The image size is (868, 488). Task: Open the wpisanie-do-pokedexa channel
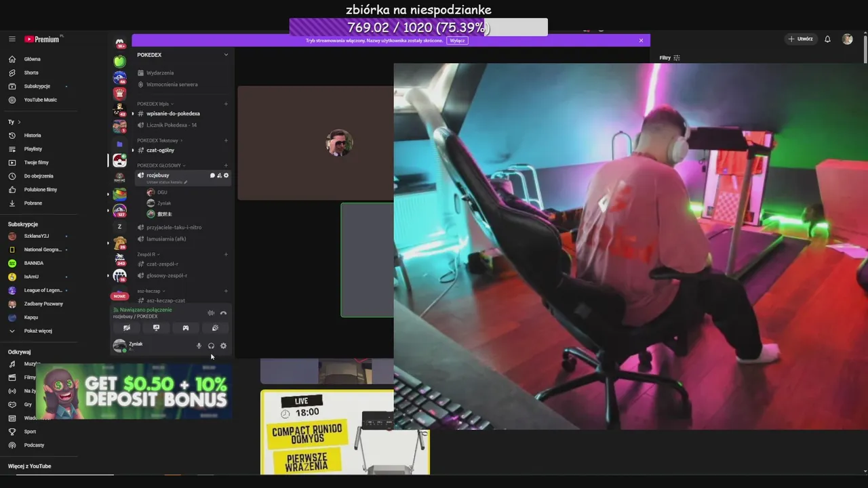(173, 114)
